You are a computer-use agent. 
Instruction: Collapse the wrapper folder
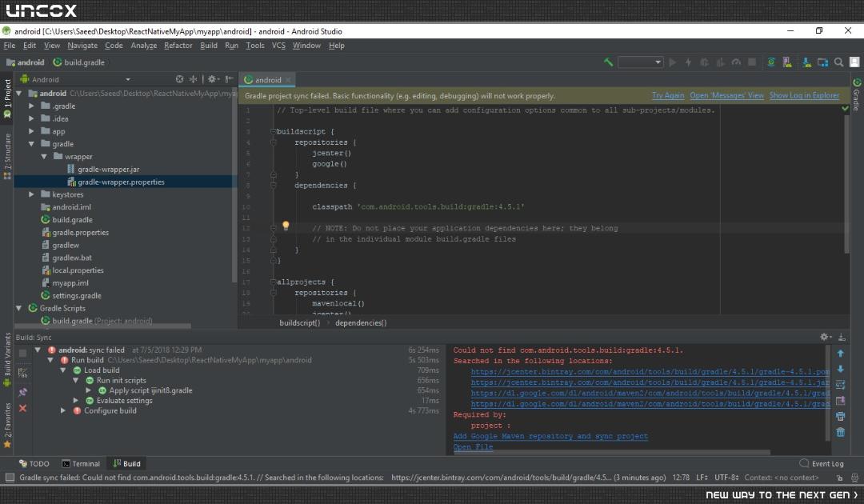click(44, 157)
